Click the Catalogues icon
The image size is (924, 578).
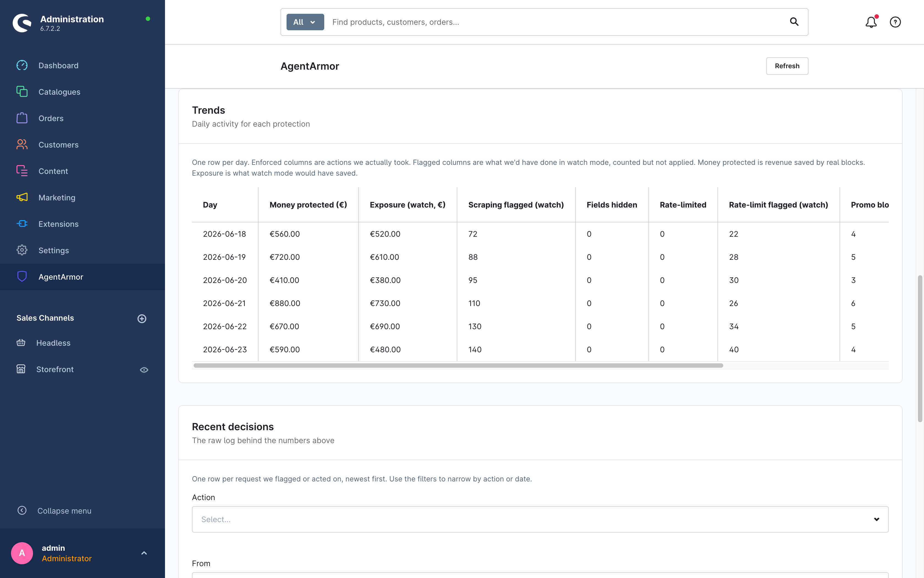[x=22, y=92]
